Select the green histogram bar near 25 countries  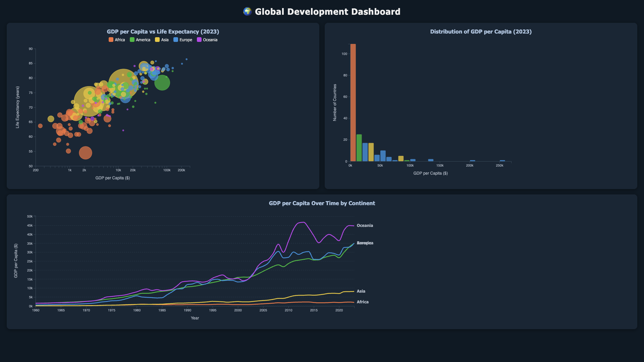(x=359, y=148)
